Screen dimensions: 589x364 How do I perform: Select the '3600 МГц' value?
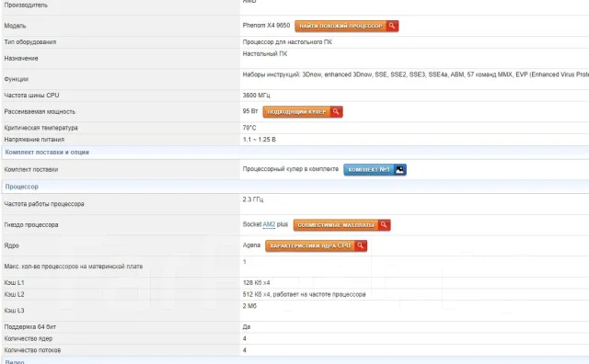pyautogui.click(x=256, y=96)
